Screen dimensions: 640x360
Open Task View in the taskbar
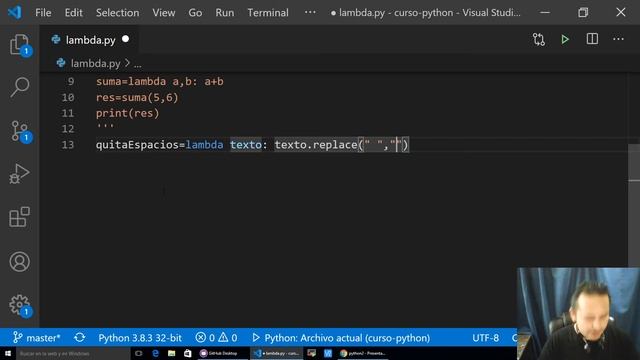click(139, 353)
